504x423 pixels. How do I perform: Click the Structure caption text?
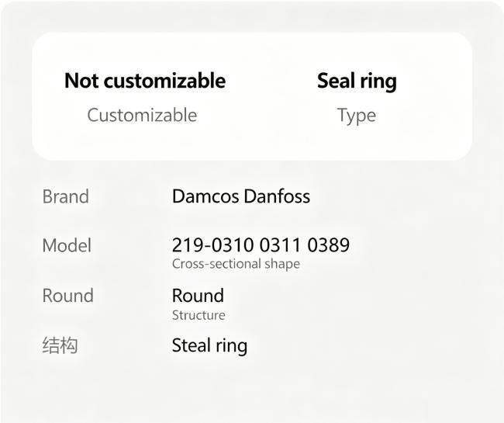(x=198, y=315)
